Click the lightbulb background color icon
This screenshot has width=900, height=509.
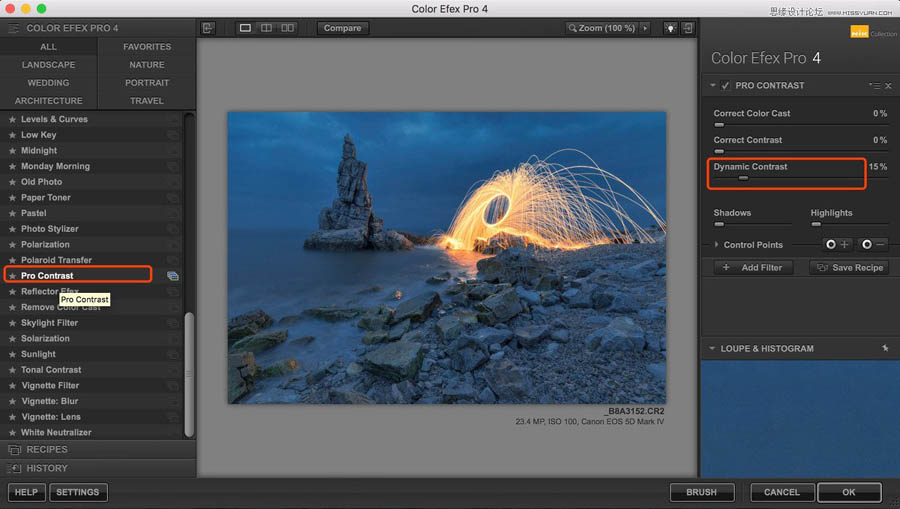click(670, 28)
